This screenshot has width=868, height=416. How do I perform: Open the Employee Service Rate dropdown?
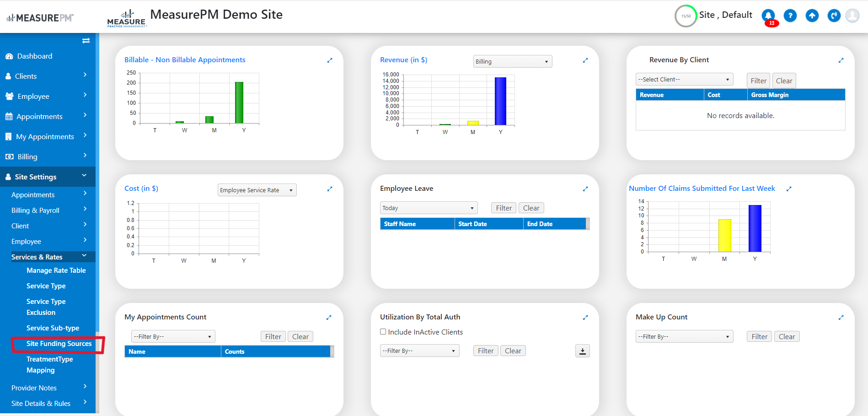257,190
